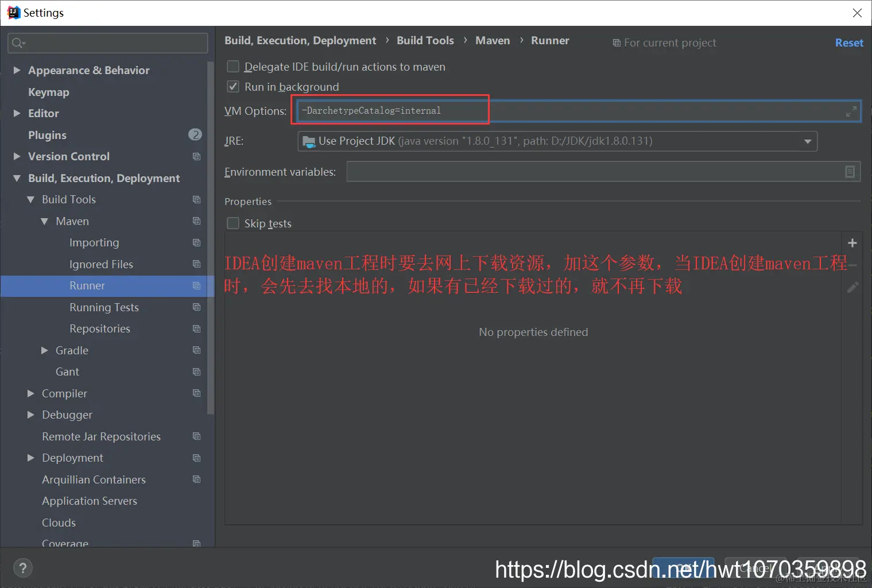
Task: Click project-level icon beside Remote Jar Repositories
Action: tap(196, 436)
